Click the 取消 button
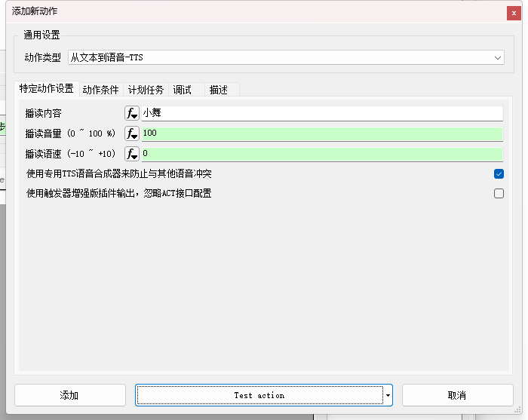528x420 pixels. 457,395
